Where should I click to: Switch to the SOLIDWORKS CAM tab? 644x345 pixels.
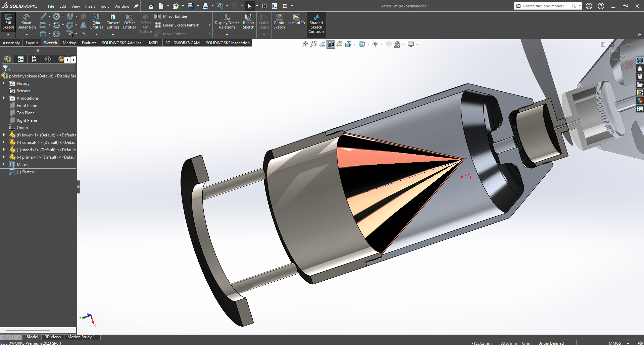click(183, 43)
